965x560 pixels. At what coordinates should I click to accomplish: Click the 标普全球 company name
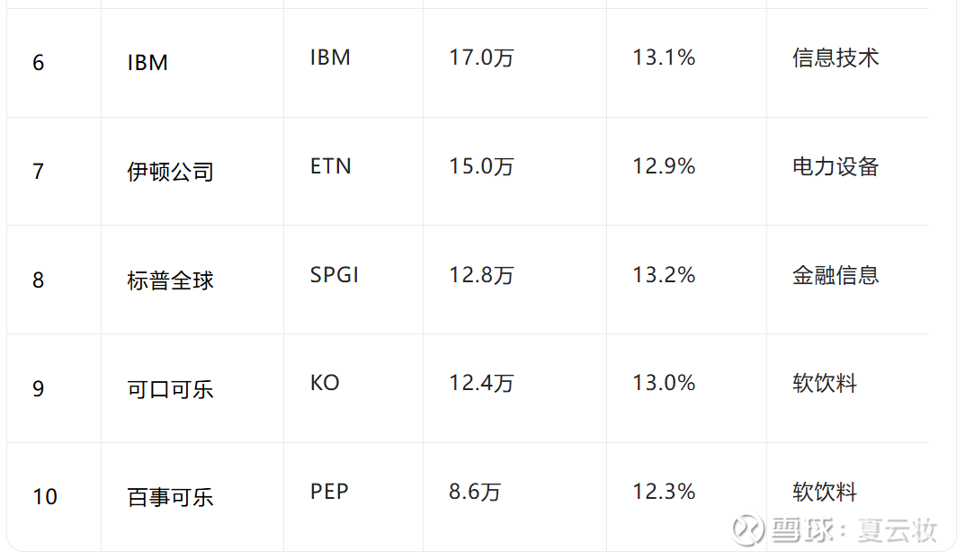[x=170, y=280]
